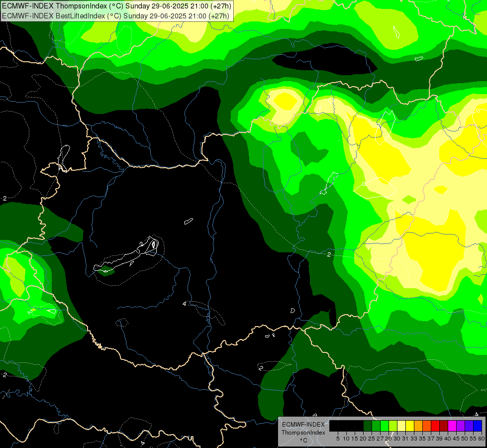
Task: Select the purple 45-50 legend swatch
Action: 461,426
